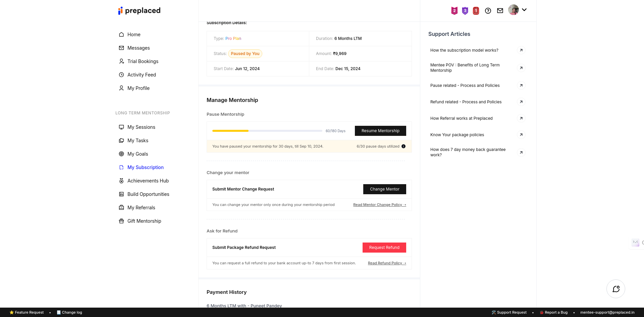The image size is (644, 317).
Task: Click the pause days progress bar
Action: (x=267, y=131)
